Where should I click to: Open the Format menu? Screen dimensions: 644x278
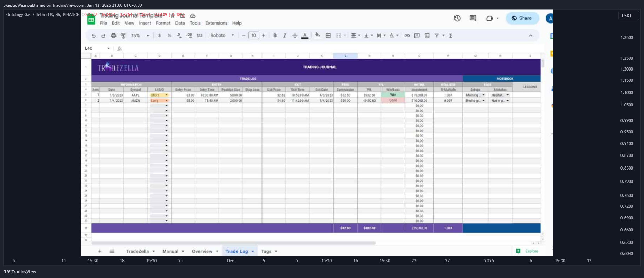163,23
